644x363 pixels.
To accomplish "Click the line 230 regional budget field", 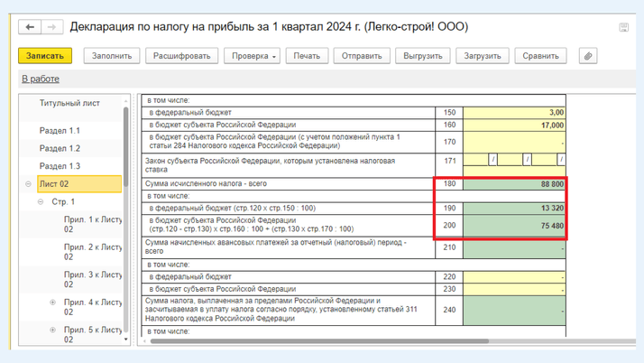I will coord(514,290).
